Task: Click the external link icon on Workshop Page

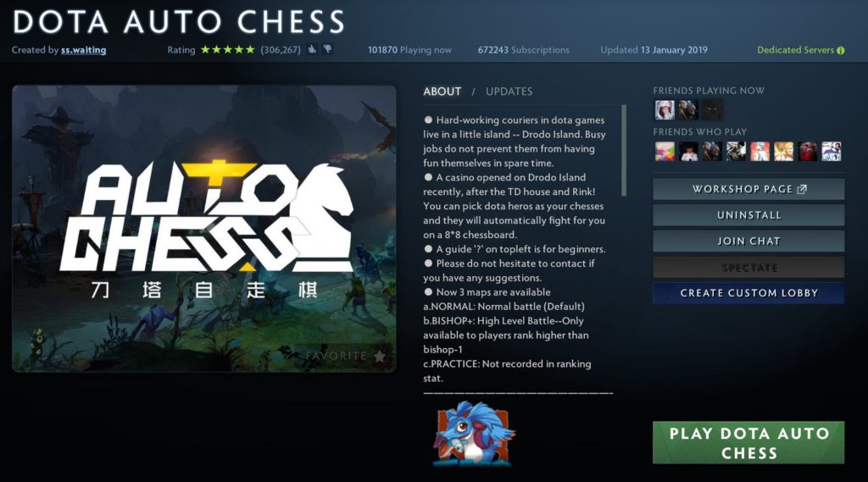Action: point(802,189)
